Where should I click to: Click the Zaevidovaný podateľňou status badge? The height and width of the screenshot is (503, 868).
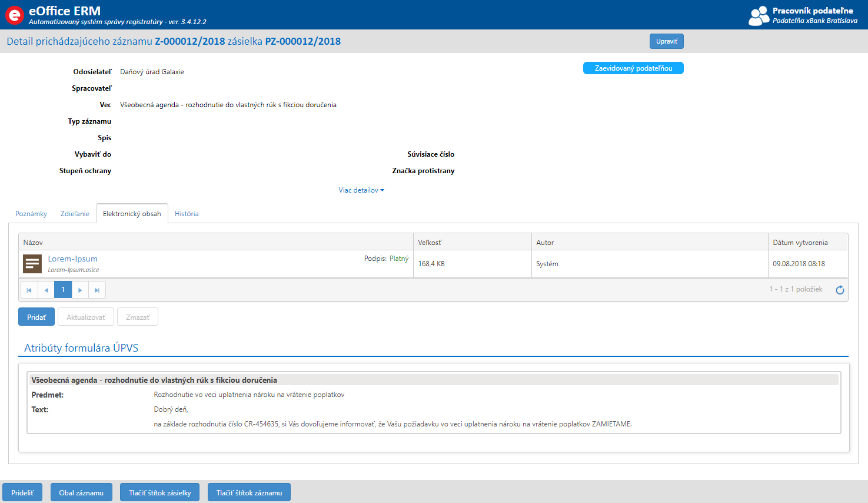(x=633, y=68)
